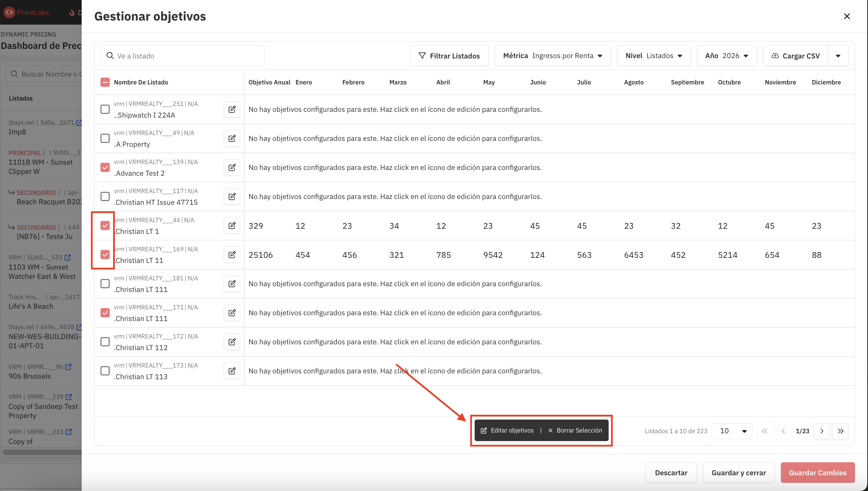Edit objectives for .Christian LT 113
The height and width of the screenshot is (491, 868).
tap(232, 371)
